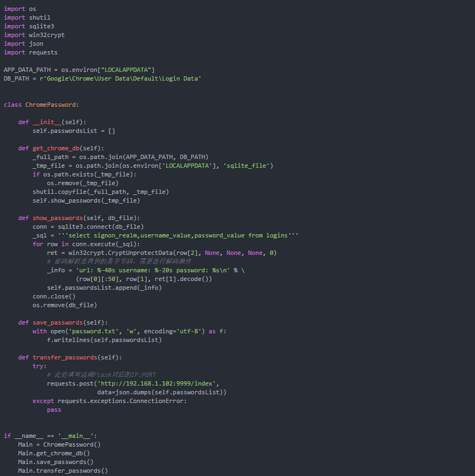Click the select signon_realm SQL string

[178, 236]
